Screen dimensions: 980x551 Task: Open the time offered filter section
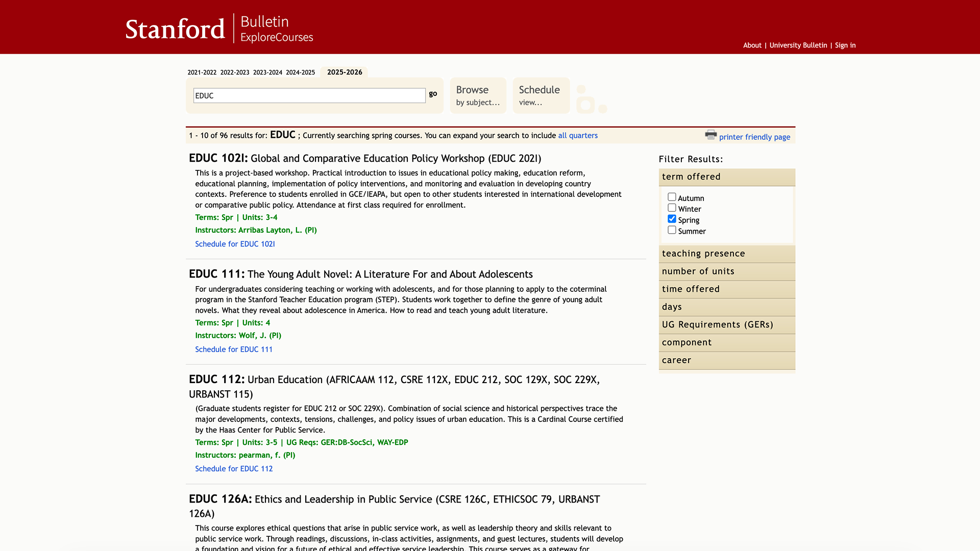click(x=727, y=289)
